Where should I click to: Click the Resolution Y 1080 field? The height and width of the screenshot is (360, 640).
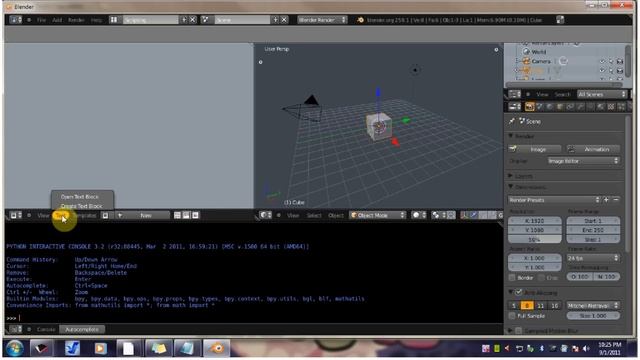click(x=535, y=230)
